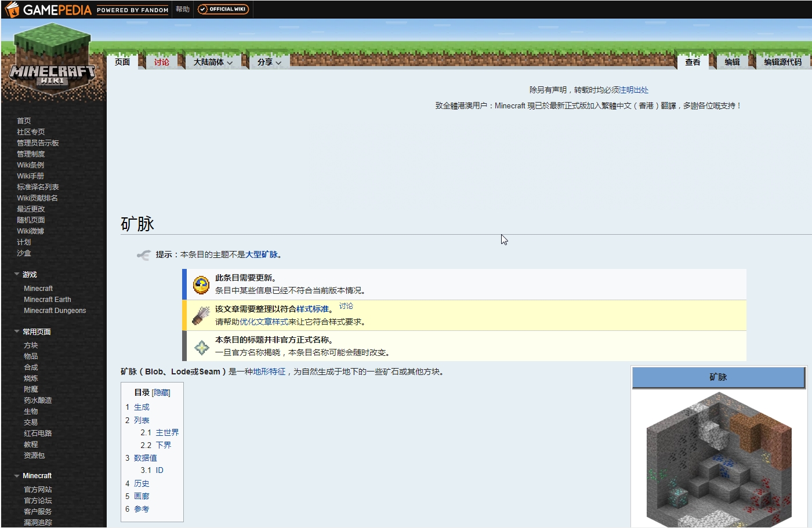Follow the 地形特征 link in intro
The width and height of the screenshot is (812, 528).
point(269,372)
